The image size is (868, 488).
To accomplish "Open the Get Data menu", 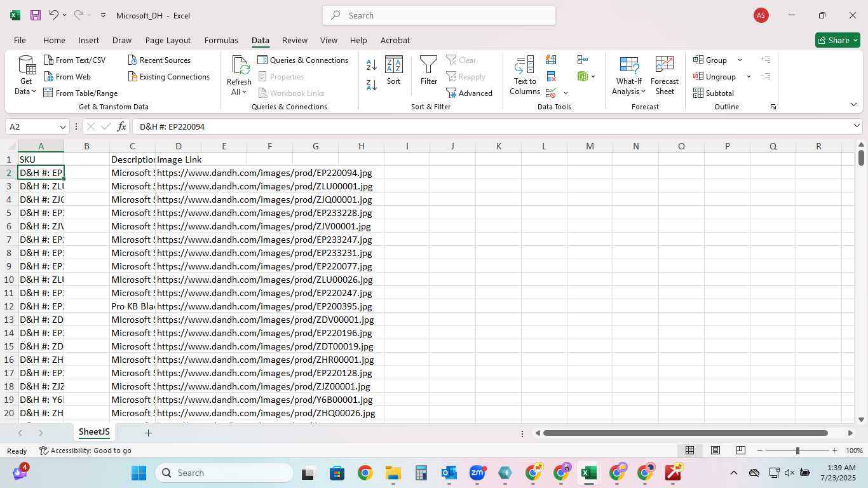I will click(27, 76).
